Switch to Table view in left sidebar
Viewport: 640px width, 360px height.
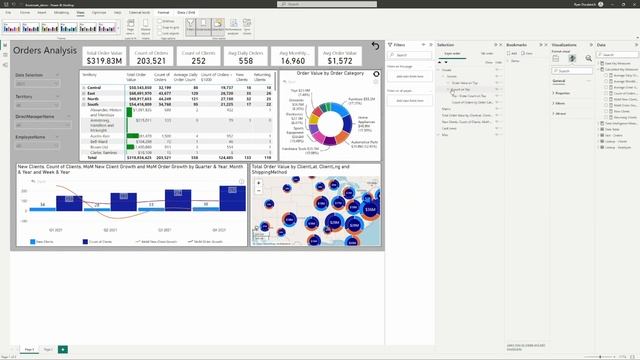click(5, 55)
